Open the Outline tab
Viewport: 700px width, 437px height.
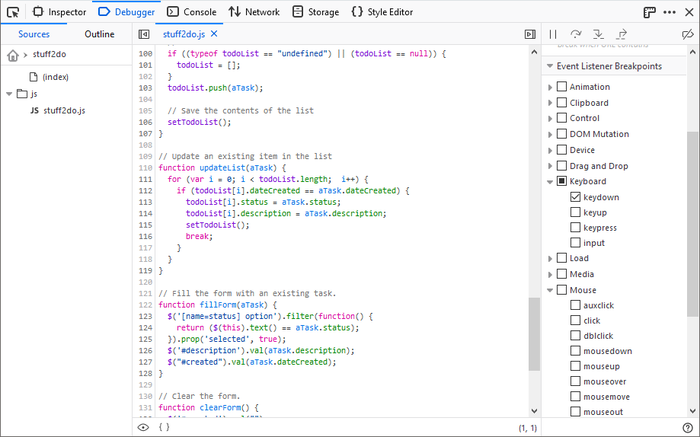pyautogui.click(x=99, y=34)
